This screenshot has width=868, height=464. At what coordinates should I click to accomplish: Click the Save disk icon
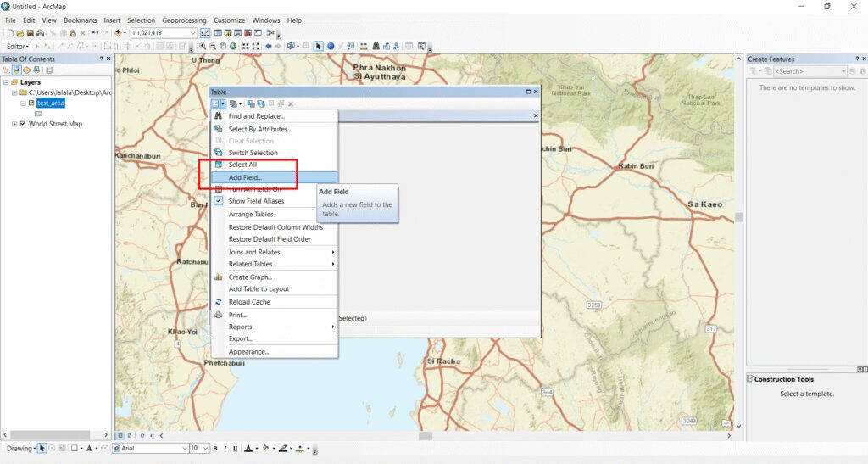pyautogui.click(x=31, y=33)
